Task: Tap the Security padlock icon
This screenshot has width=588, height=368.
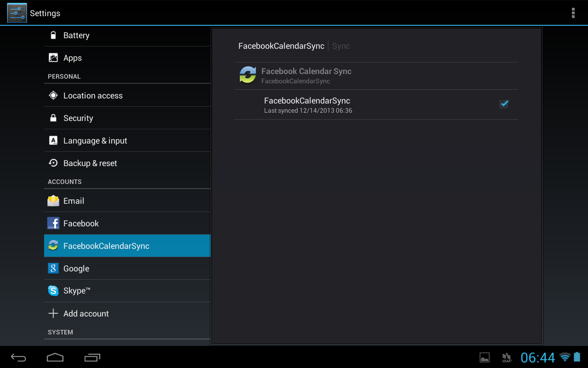Action: pyautogui.click(x=53, y=118)
